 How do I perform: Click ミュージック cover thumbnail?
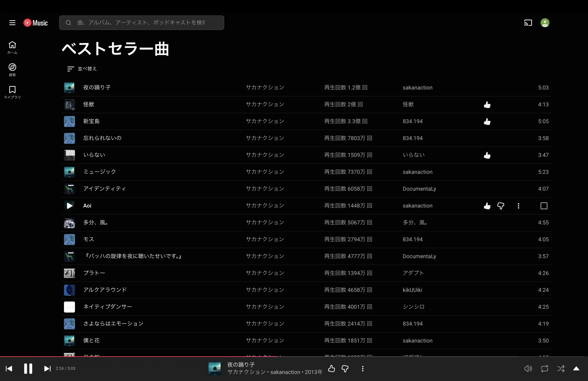pyautogui.click(x=69, y=172)
